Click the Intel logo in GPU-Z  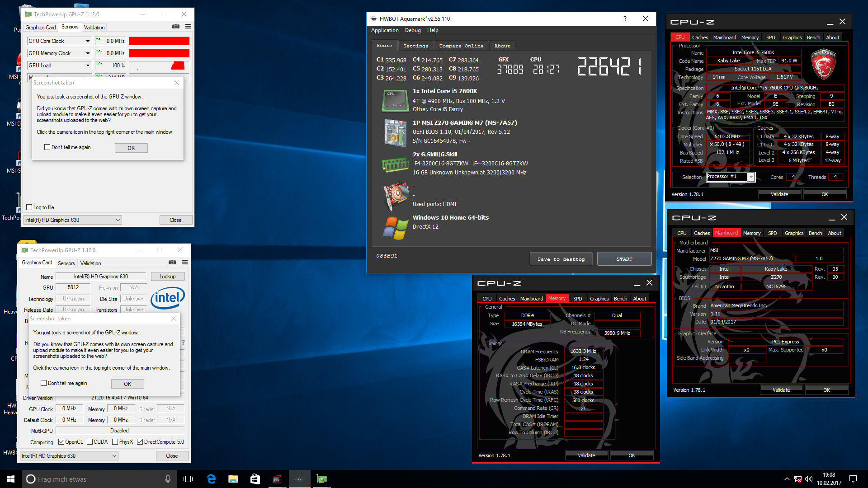[x=168, y=298]
